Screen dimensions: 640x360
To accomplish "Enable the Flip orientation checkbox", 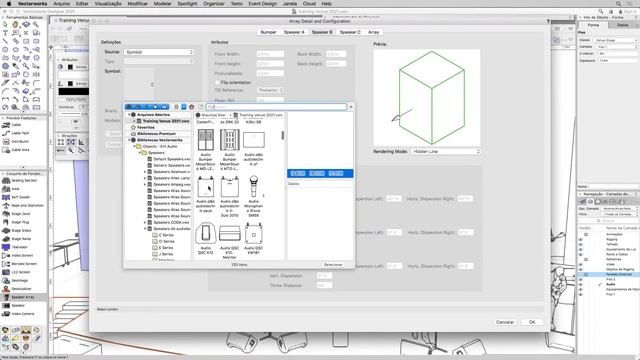I will (217, 82).
